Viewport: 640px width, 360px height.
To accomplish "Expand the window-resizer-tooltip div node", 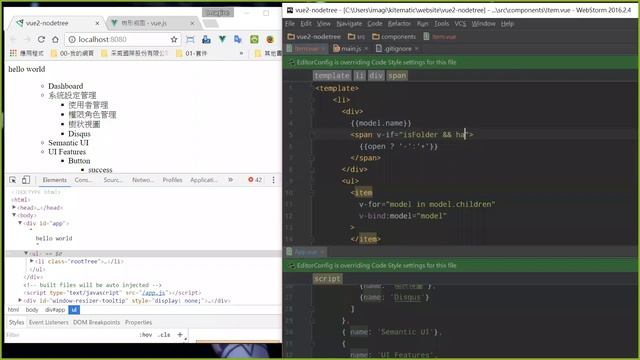I will coord(20,300).
